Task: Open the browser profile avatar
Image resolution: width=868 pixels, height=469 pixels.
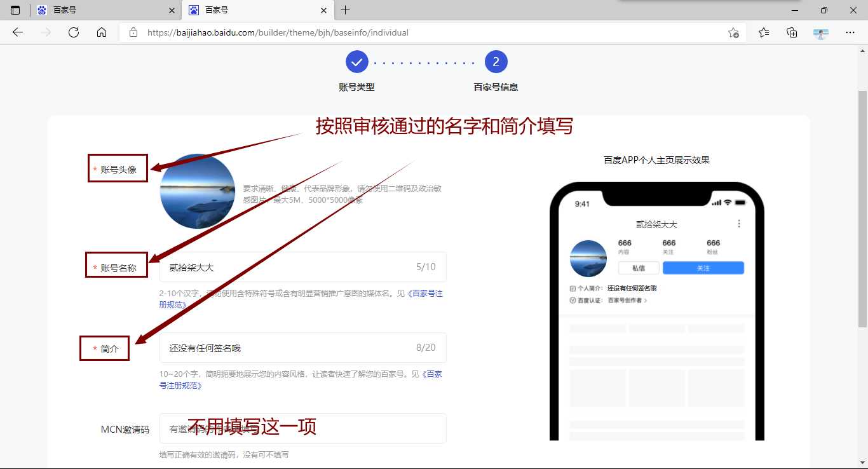Action: click(x=821, y=33)
